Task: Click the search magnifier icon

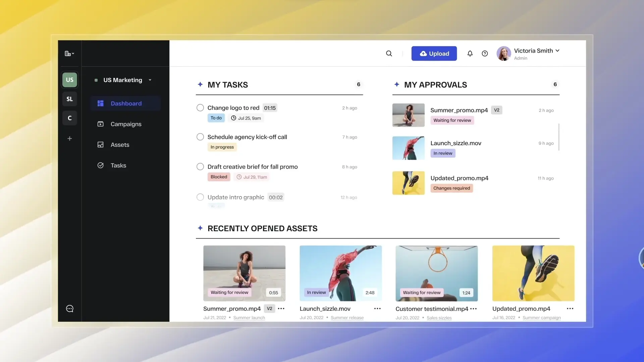Action: point(389,54)
